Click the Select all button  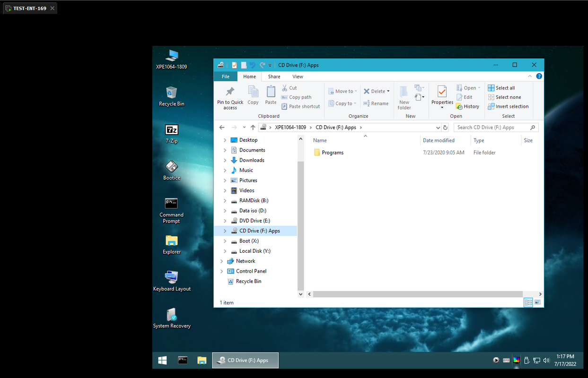click(501, 88)
